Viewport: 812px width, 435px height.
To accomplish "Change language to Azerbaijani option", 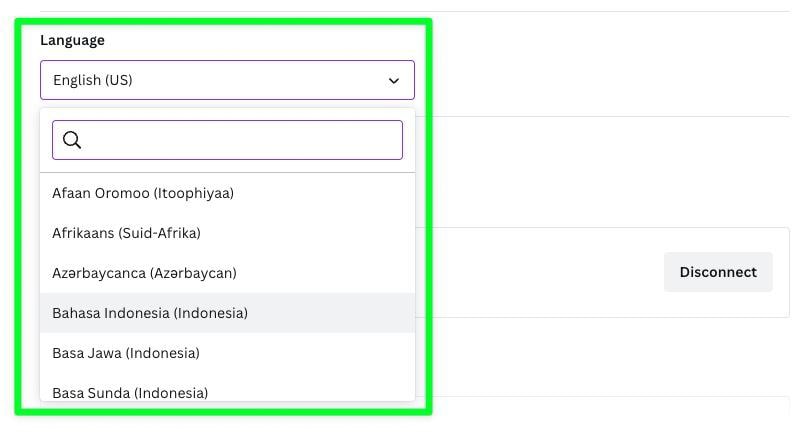I will click(x=227, y=273).
